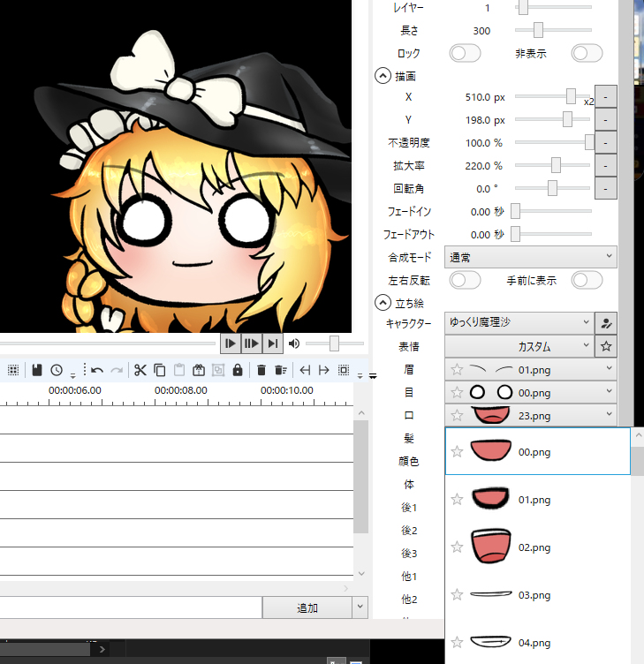This screenshot has width=644, height=664.
Task: Collapse the 立ち絵 section
Action: 383,303
